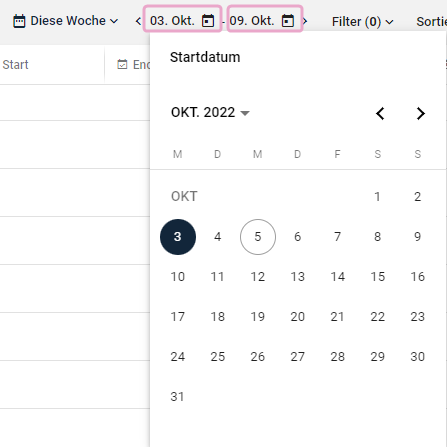447x447 pixels.
Task: Select October 14 in the calendar
Action: 338,277
